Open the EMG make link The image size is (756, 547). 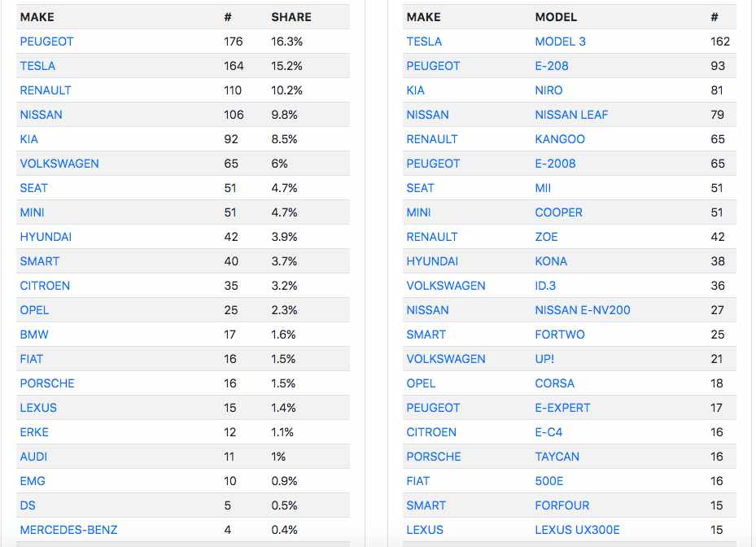33,481
